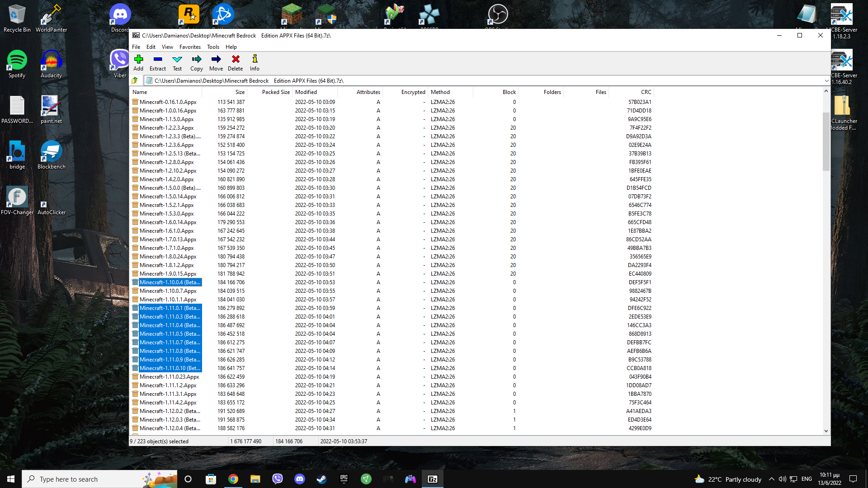This screenshot has width=868, height=488.
Task: Select the Extract toolbar icon
Action: [157, 62]
